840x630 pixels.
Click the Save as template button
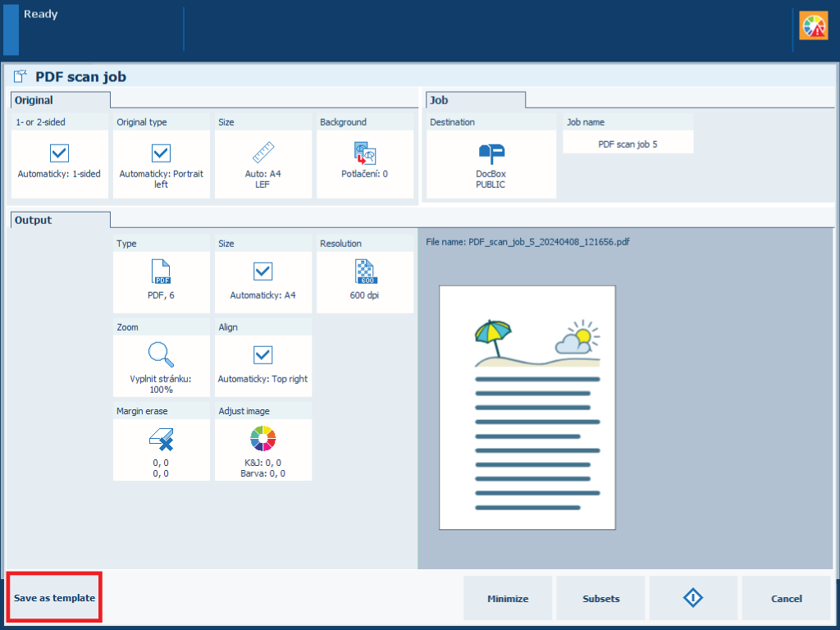pos(54,598)
